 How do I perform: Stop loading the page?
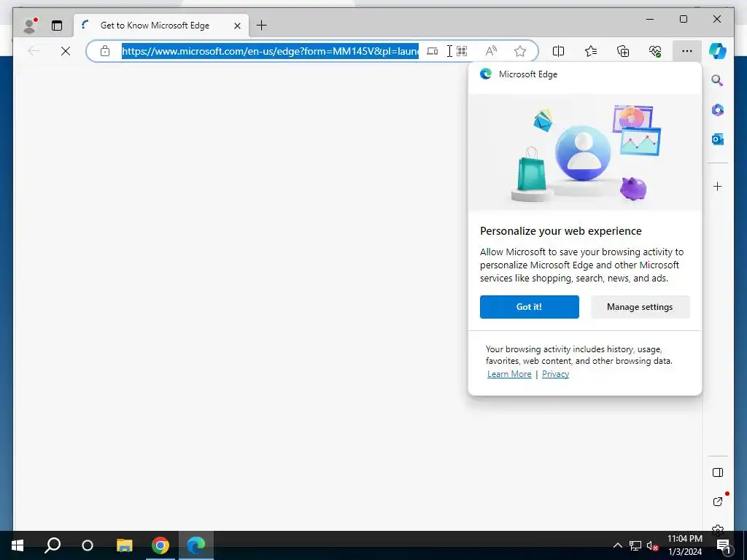point(66,51)
